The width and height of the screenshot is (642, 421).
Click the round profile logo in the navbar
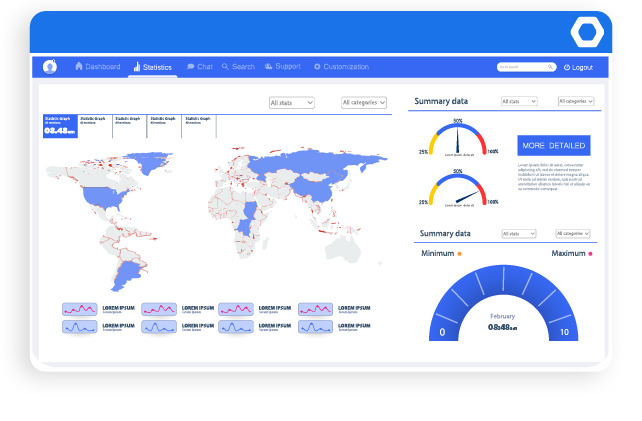point(50,67)
